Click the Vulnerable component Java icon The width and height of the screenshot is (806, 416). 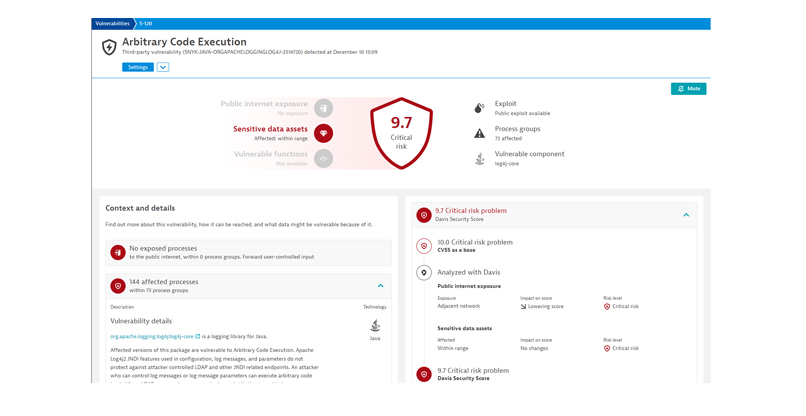480,158
